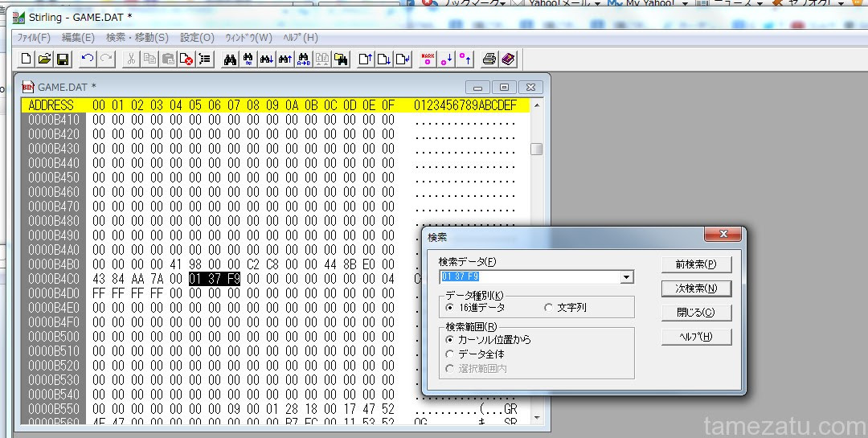Image resolution: width=868 pixels, height=438 pixels.
Task: Click the greyed compare-documents icon
Action: (x=322, y=59)
